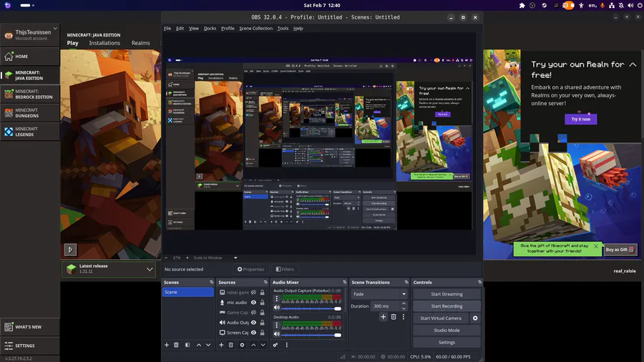644x362 pixels.
Task: Remove selected scene using trash icon in Scenes
Action: pyautogui.click(x=176, y=345)
